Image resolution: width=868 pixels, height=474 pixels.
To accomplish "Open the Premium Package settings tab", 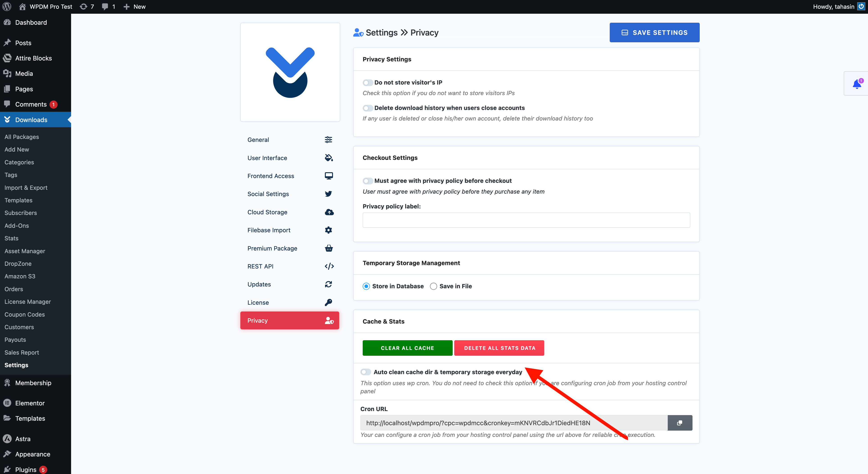I will [x=290, y=248].
